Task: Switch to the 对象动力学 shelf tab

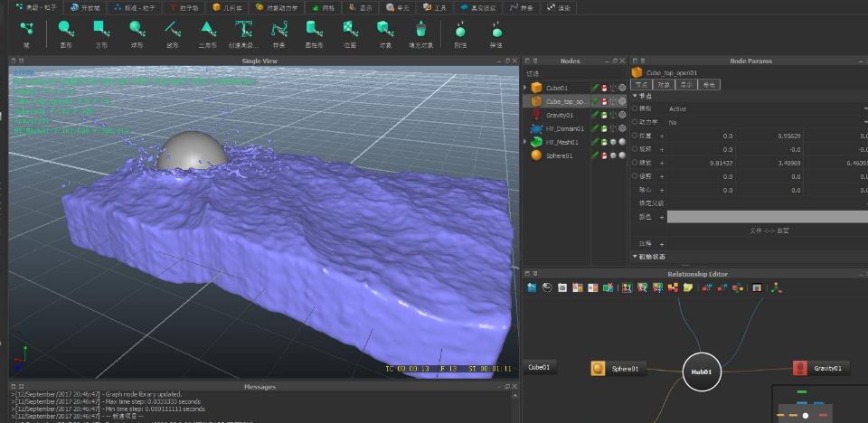Action: pyautogui.click(x=277, y=8)
